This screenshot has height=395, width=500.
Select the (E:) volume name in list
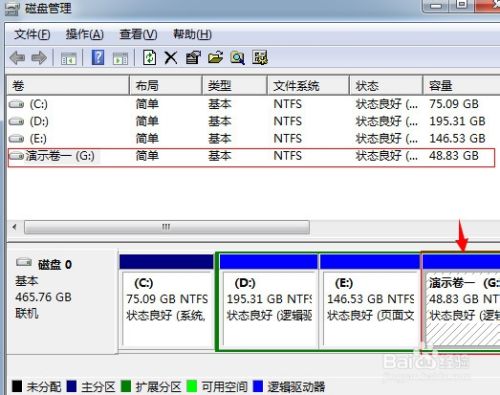38,138
